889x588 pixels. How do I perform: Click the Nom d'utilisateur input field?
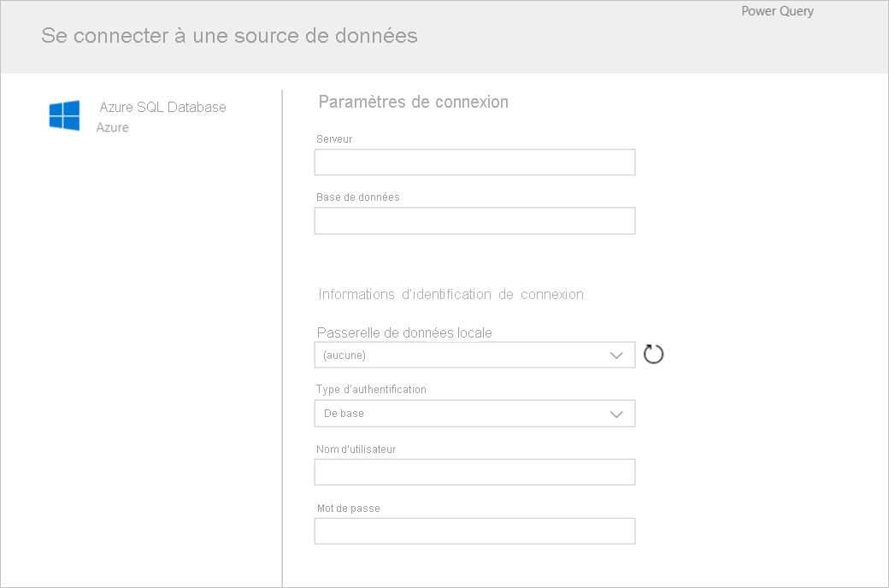(474, 471)
